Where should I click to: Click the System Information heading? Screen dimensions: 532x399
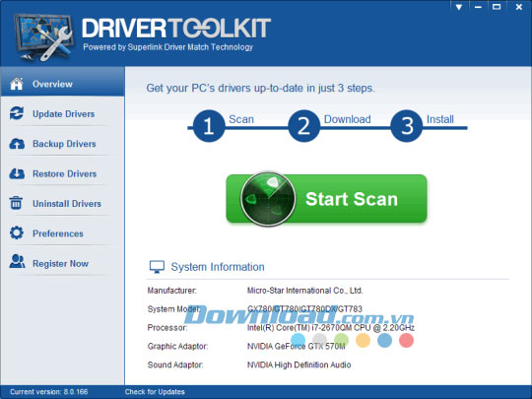click(218, 267)
